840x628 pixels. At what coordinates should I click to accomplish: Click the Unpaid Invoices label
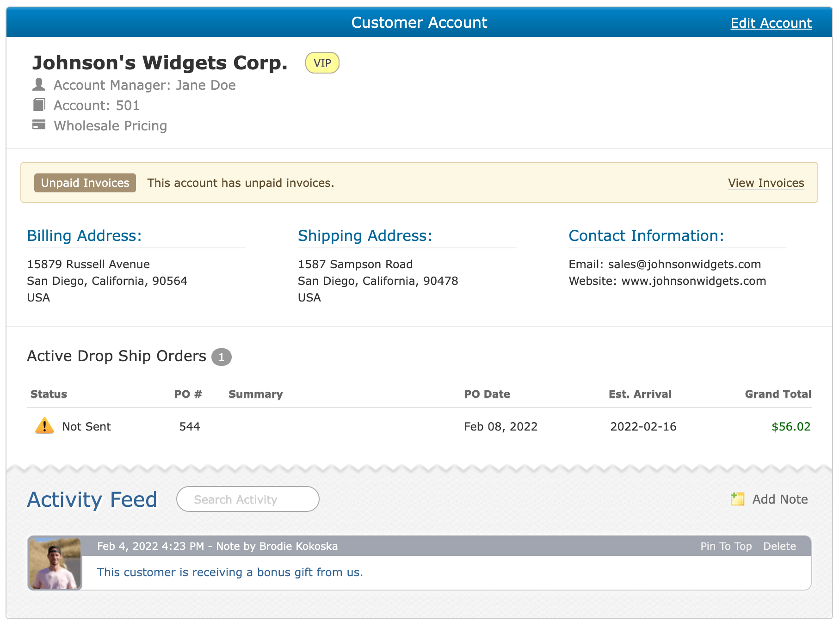click(85, 183)
